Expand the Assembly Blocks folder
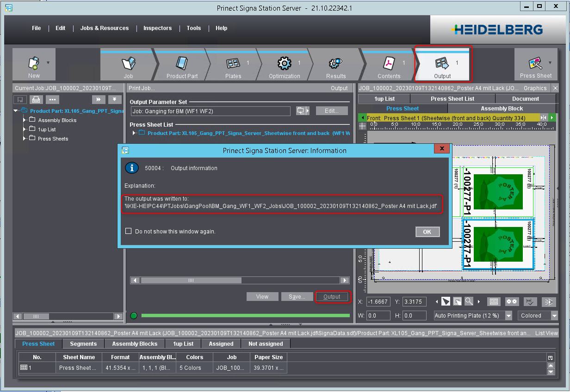This screenshot has width=570, height=392. 25,120
